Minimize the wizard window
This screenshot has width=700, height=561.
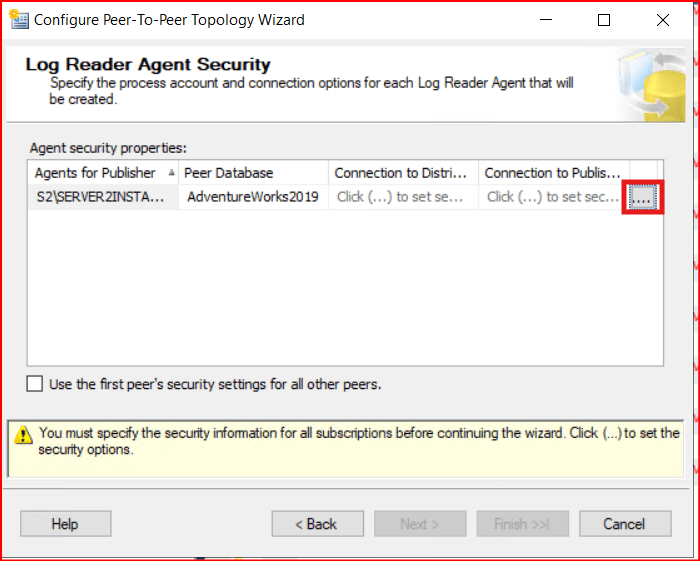545,20
